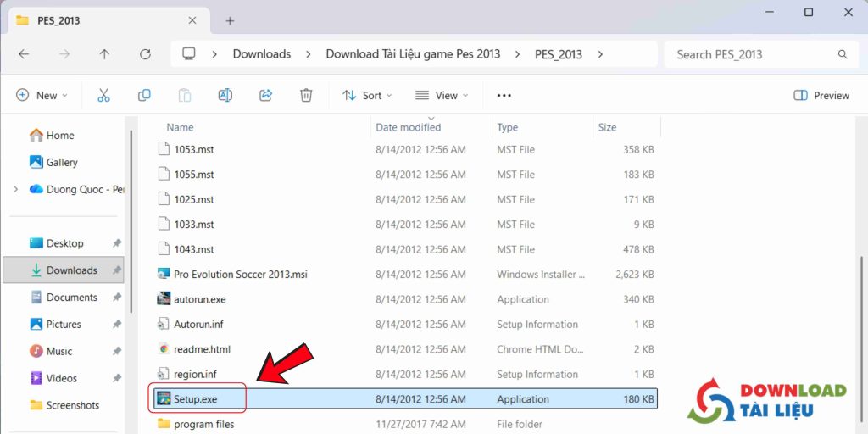
Task: Click the Autorun.inf file icon
Action: tap(164, 324)
